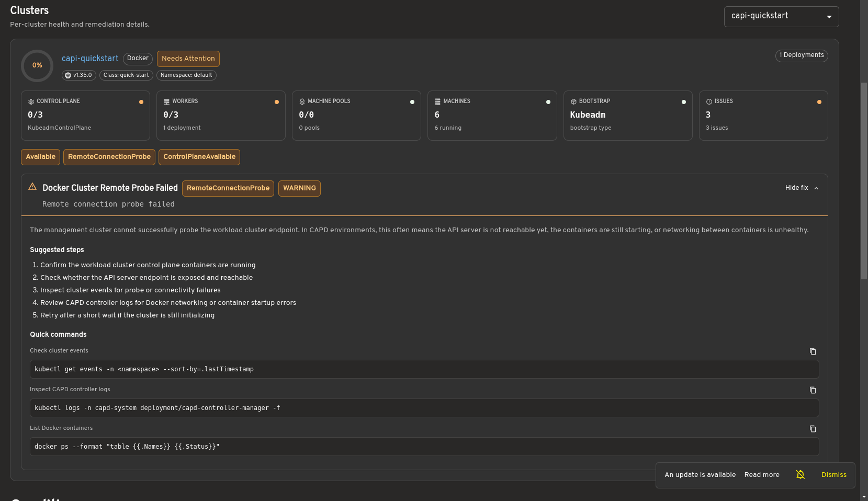Click the Class: quick-start tag
The height and width of the screenshot is (501, 868).
pos(126,75)
